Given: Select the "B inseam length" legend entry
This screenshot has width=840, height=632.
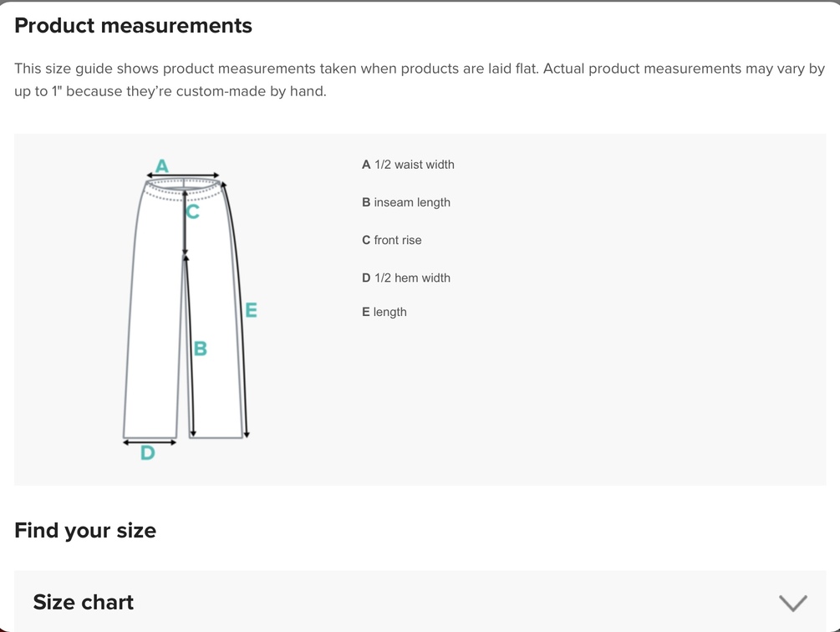Looking at the screenshot, I should (x=406, y=202).
